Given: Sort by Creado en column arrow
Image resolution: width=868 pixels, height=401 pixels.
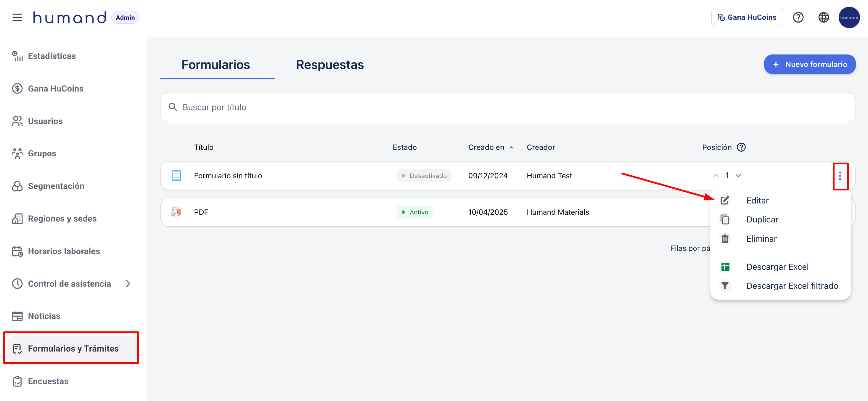Looking at the screenshot, I should point(511,147).
